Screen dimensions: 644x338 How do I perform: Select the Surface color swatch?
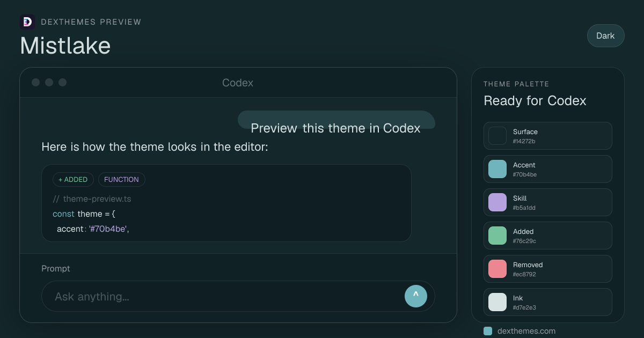[x=497, y=136]
